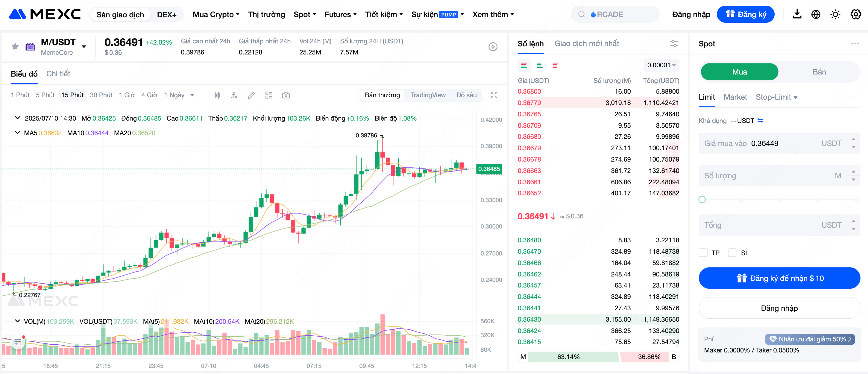Open the order book settings icon
868x374 pixels.
674,43
